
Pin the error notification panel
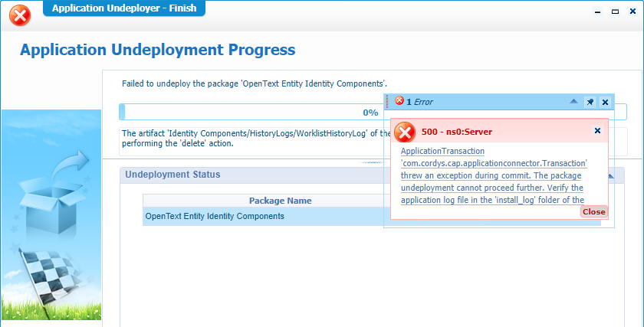[x=590, y=102]
